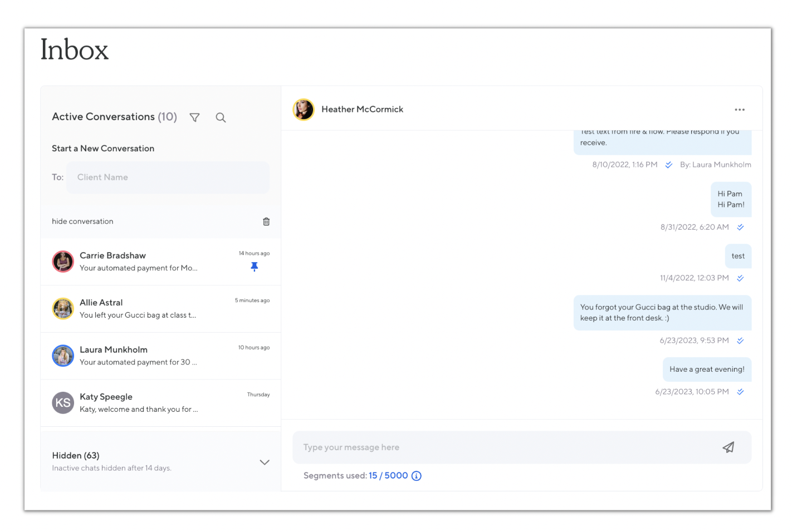792x532 pixels.
Task: Click the hide conversation link
Action: (82, 221)
